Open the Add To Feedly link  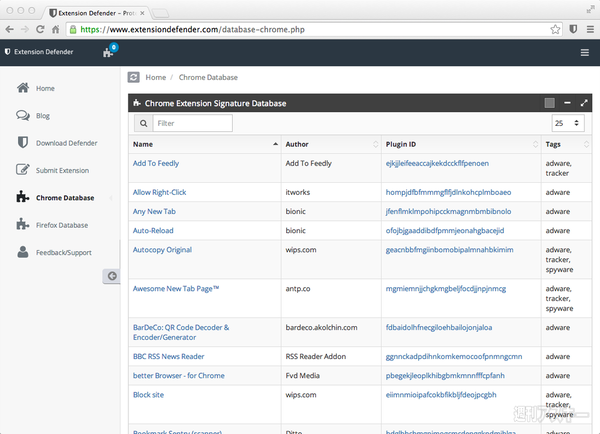156,163
